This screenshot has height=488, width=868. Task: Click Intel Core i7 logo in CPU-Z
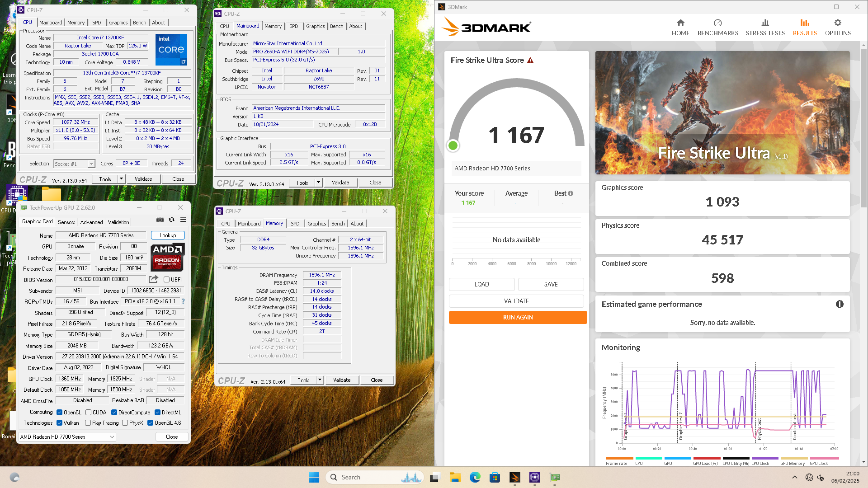[171, 50]
